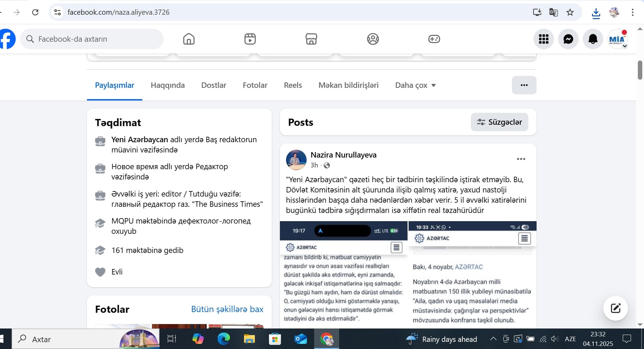The width and height of the screenshot is (644, 349).
Task: Open the Facebook menu grid icon
Action: click(543, 39)
